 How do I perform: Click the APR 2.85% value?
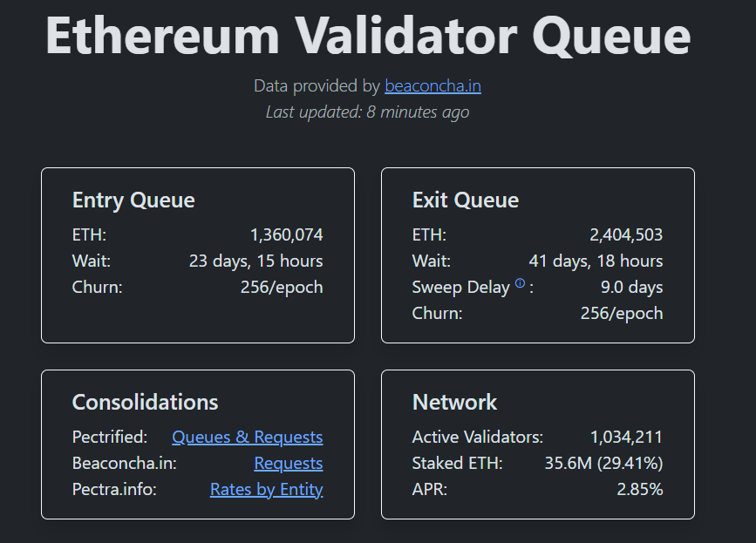click(x=639, y=490)
